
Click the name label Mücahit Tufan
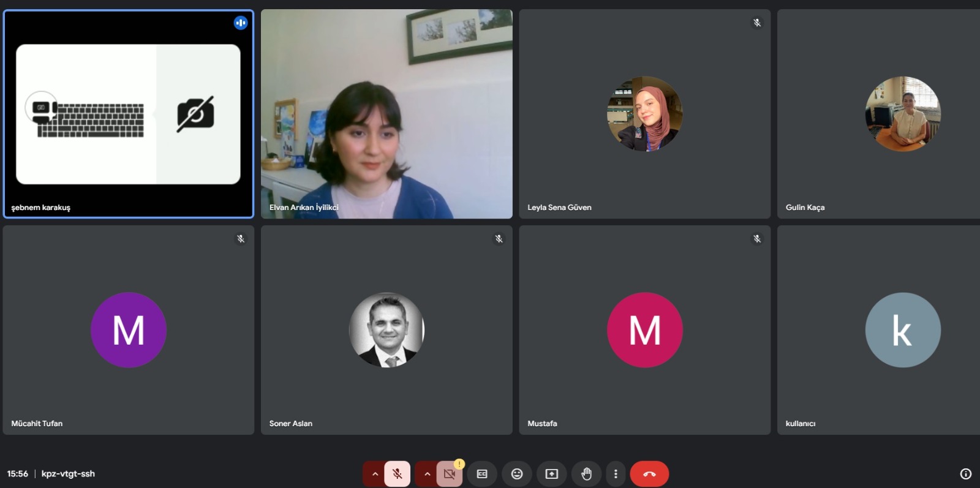[x=37, y=424]
